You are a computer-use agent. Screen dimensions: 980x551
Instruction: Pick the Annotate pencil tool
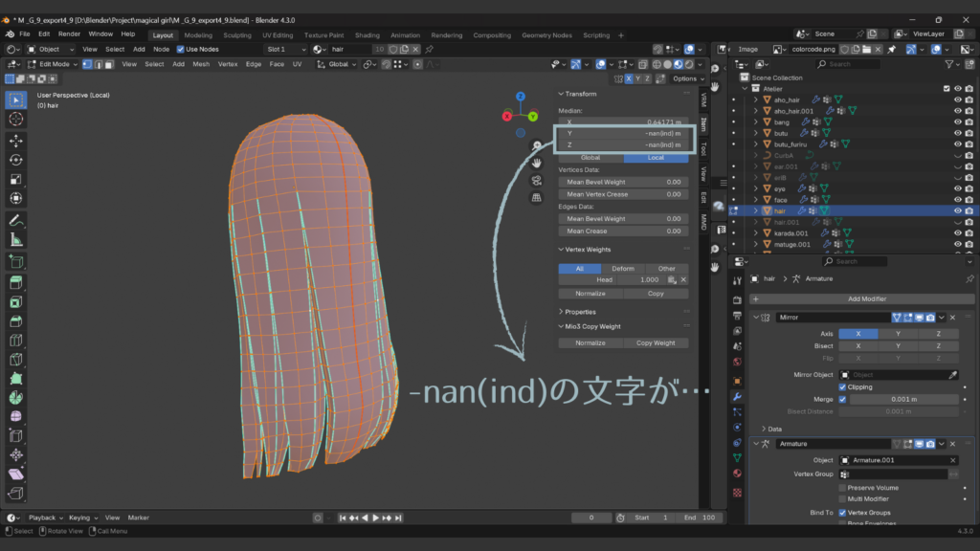tap(16, 220)
